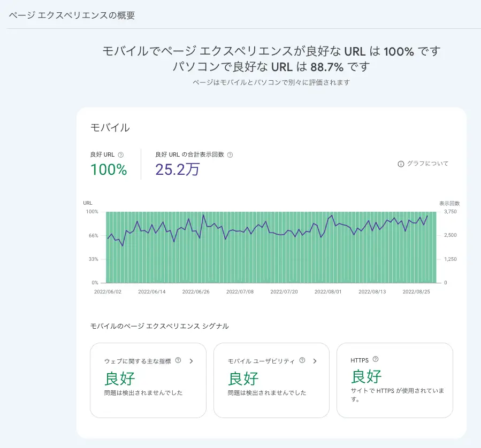Select the HTTPS signal card
This screenshot has height=448, width=481.
tap(395, 380)
